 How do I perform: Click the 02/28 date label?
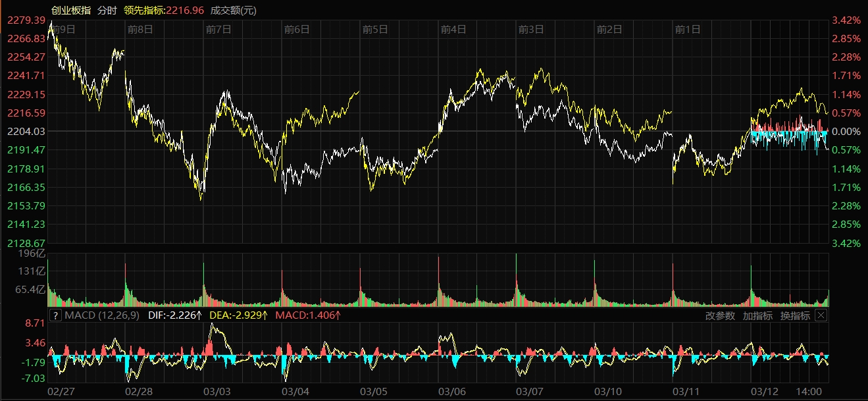pos(139,391)
